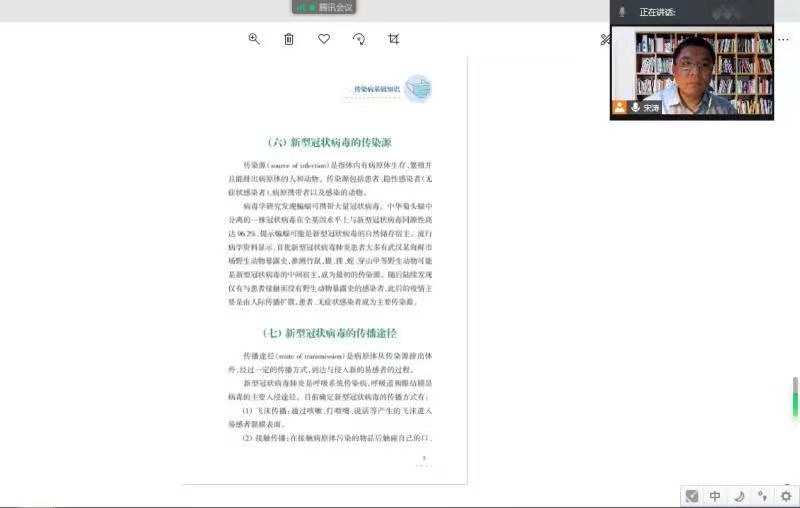Toggle the 中 Chinese input mode
Viewport: 800px width, 508px height.
(715, 496)
